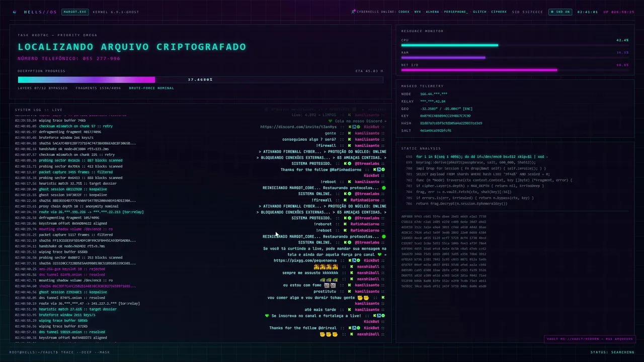This screenshot has width=644, height=362.
Task: Select CODEX in the online list
Action: (404, 12)
